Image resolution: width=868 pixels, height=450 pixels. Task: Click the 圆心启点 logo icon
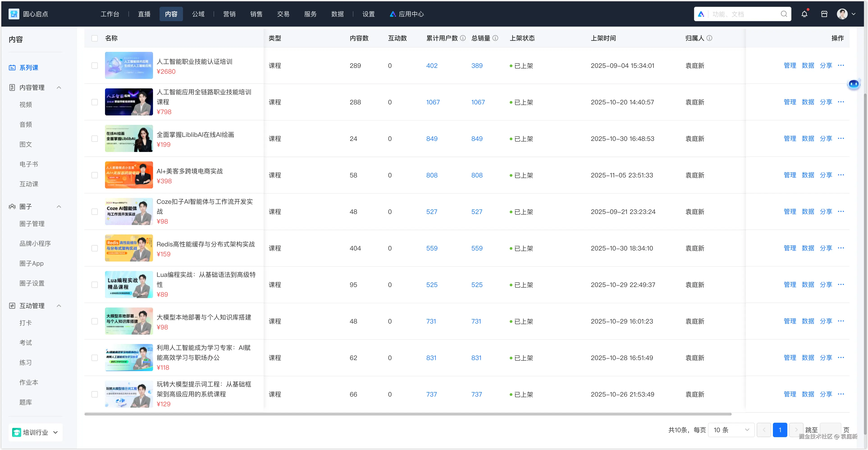pyautogui.click(x=14, y=14)
